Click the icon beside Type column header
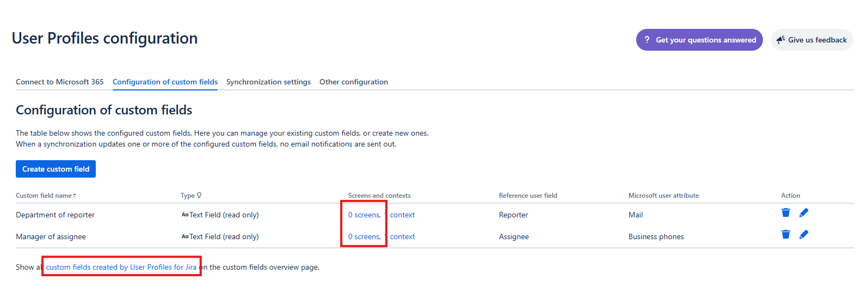The width and height of the screenshot is (868, 304). (x=199, y=195)
